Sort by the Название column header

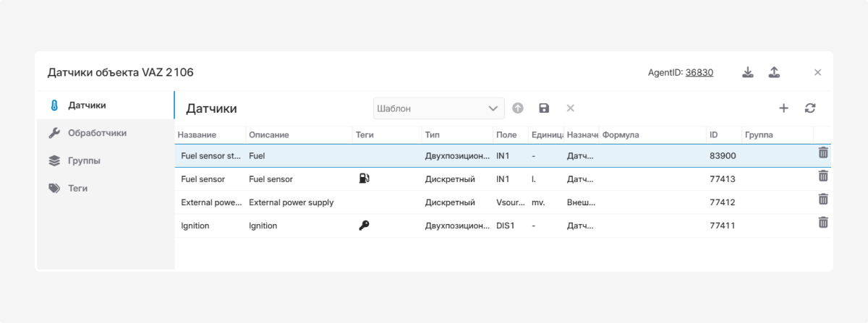pos(197,135)
